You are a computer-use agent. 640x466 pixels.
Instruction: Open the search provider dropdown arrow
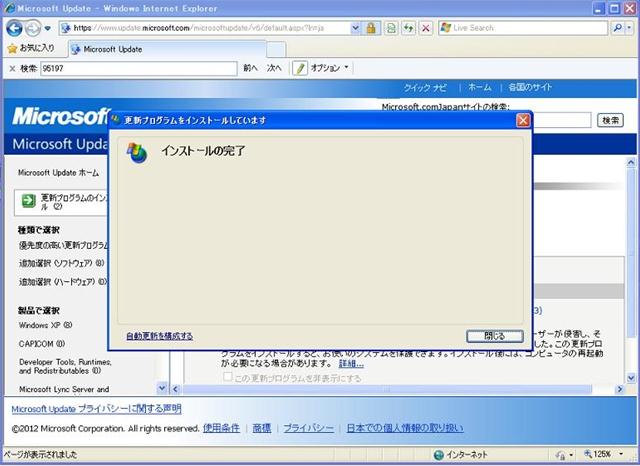pyautogui.click(x=629, y=28)
